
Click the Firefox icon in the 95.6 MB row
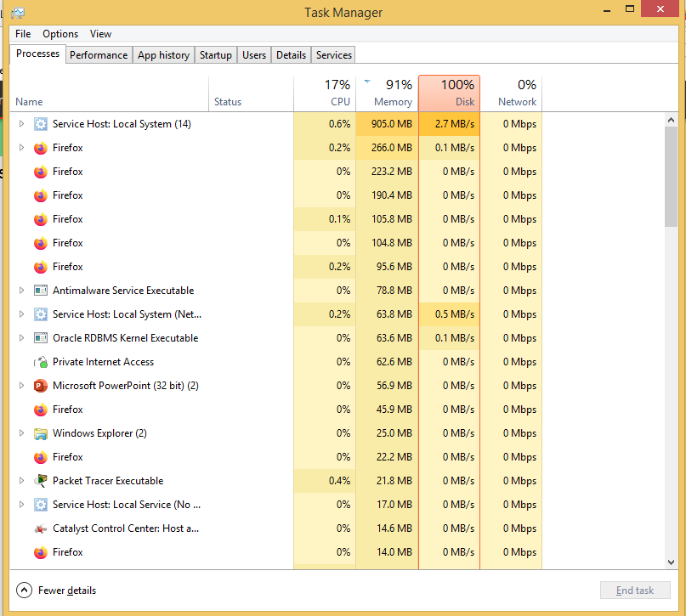click(x=41, y=267)
